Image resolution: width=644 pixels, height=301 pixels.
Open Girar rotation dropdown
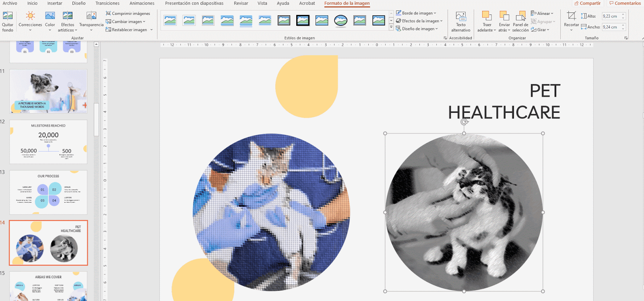point(540,29)
